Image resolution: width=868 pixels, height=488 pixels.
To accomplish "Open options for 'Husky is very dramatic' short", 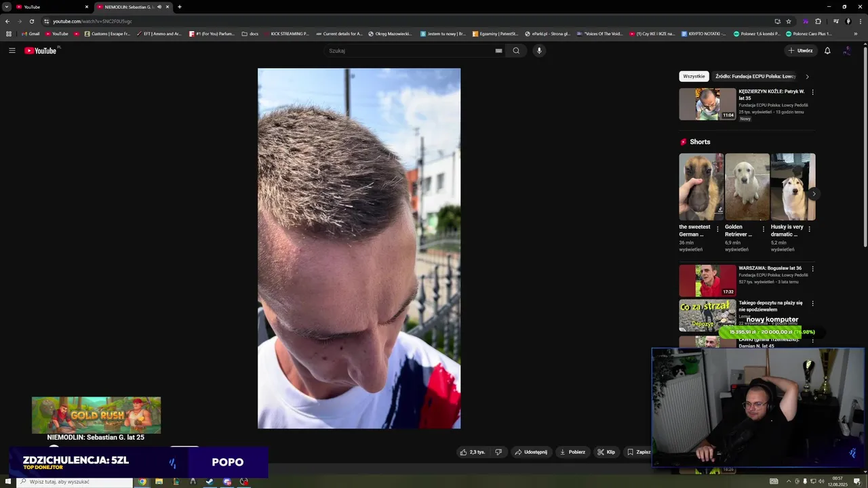I will click(809, 229).
